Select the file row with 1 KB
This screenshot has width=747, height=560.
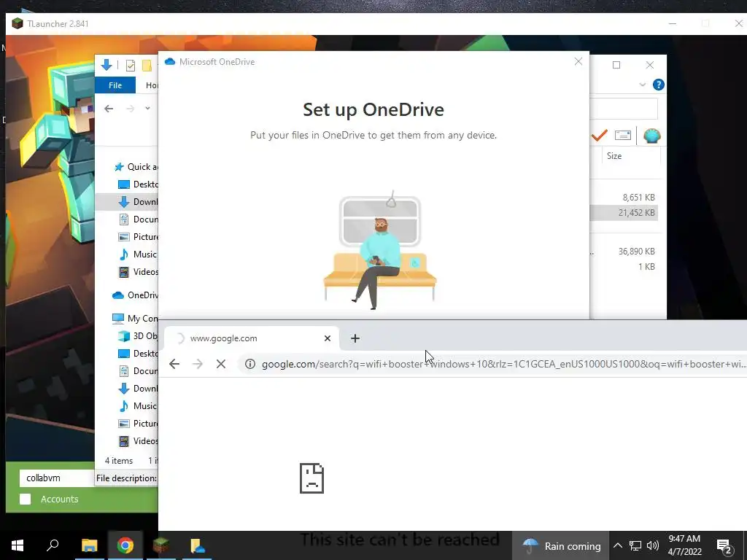click(624, 267)
